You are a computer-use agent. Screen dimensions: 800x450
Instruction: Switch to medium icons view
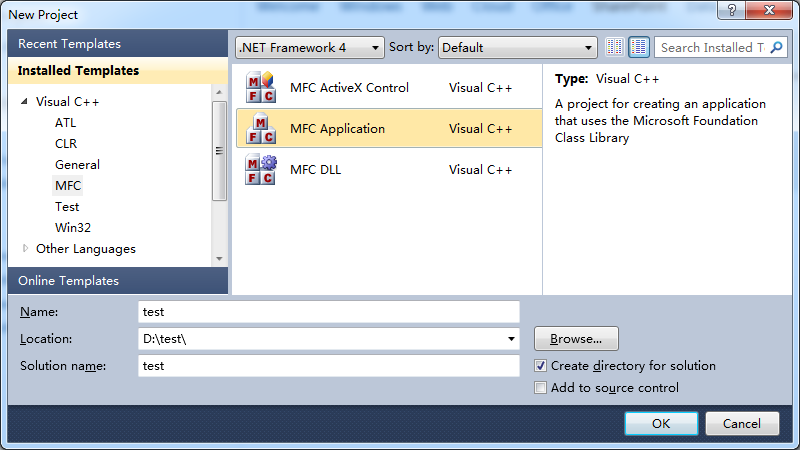coord(638,47)
